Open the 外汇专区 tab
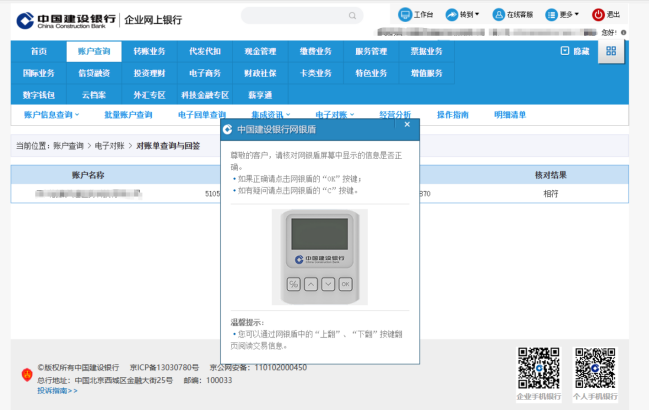The width and height of the screenshot is (650, 410). [x=149, y=95]
